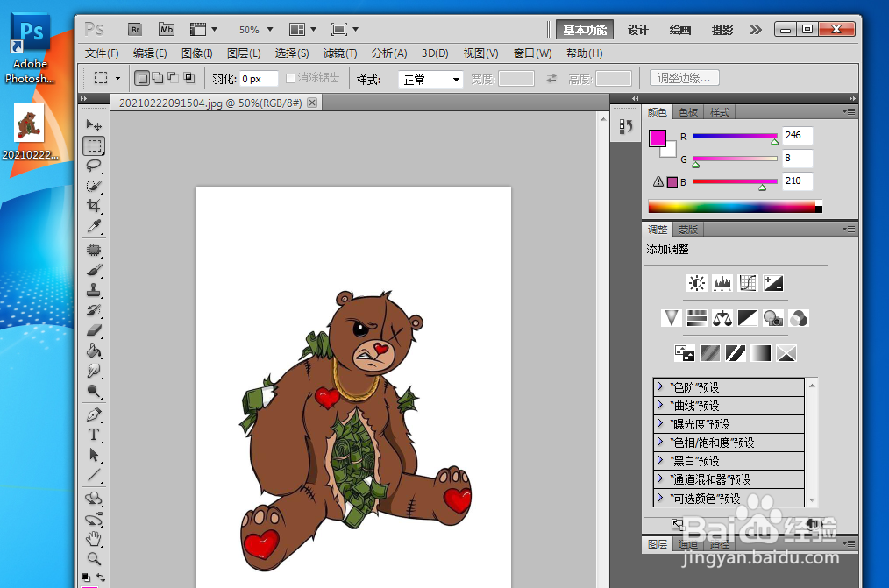Select the Zoom tool
The width and height of the screenshot is (889, 588).
[x=94, y=559]
